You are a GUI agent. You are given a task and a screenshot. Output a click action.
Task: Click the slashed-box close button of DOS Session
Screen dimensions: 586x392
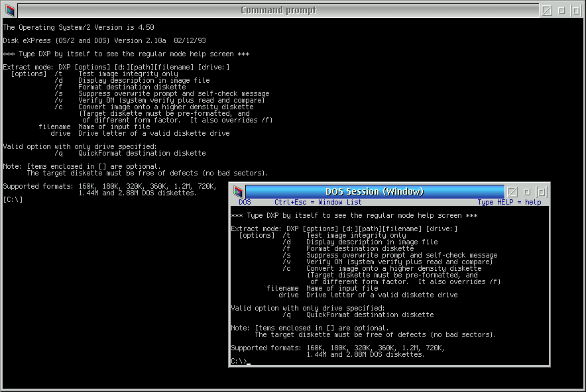click(512, 192)
